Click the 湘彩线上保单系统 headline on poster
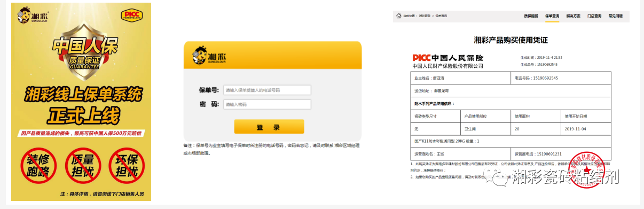 point(83,95)
